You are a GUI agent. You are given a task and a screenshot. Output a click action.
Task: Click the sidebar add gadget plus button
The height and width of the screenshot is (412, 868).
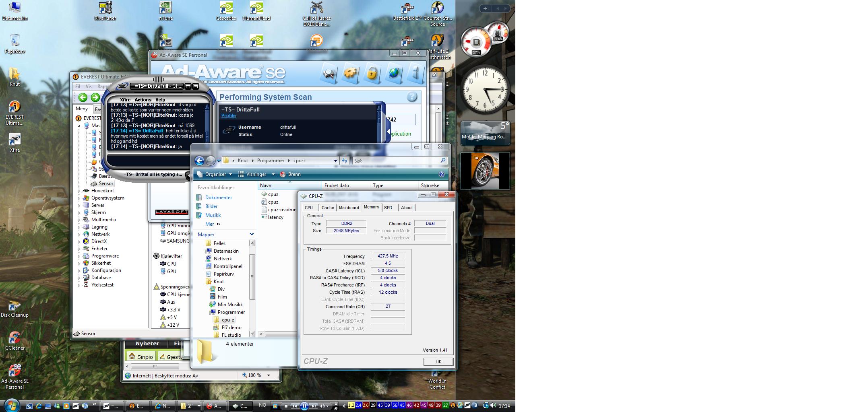tap(485, 8)
